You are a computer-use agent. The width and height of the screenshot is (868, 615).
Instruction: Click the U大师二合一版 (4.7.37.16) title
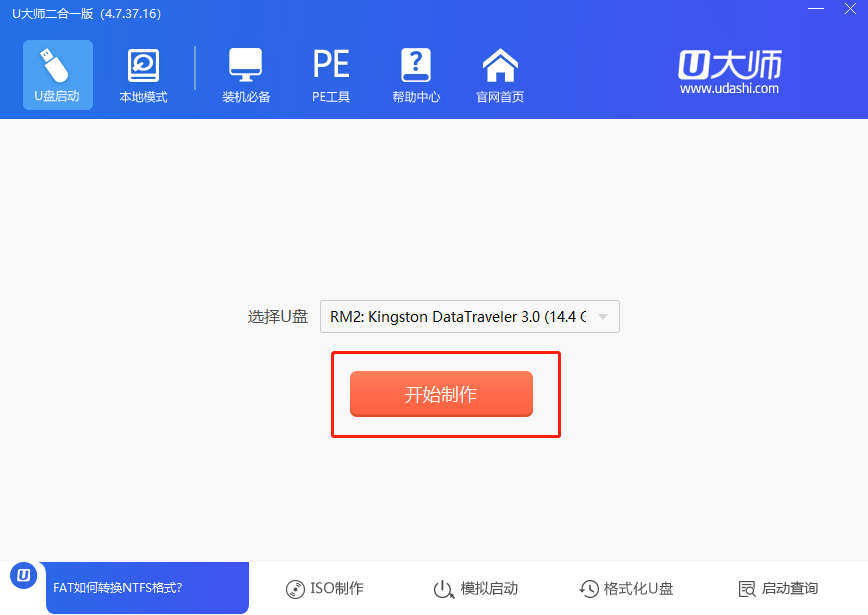[x=86, y=13]
